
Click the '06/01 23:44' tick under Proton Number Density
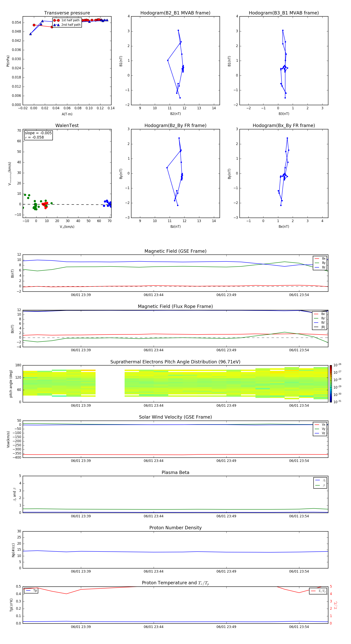(153, 571)
